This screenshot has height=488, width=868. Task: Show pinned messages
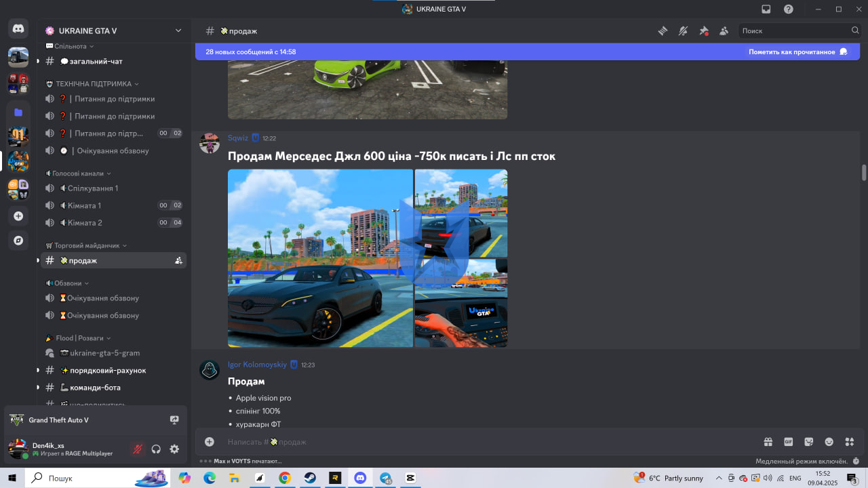[703, 31]
